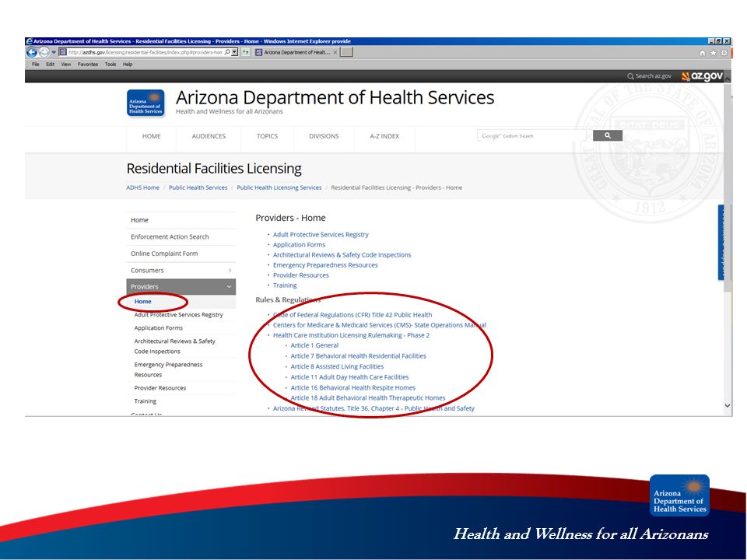Open sidebar Architectural Reviews & Safety Code Inspections
This screenshot has height=560, width=747.
click(x=175, y=346)
